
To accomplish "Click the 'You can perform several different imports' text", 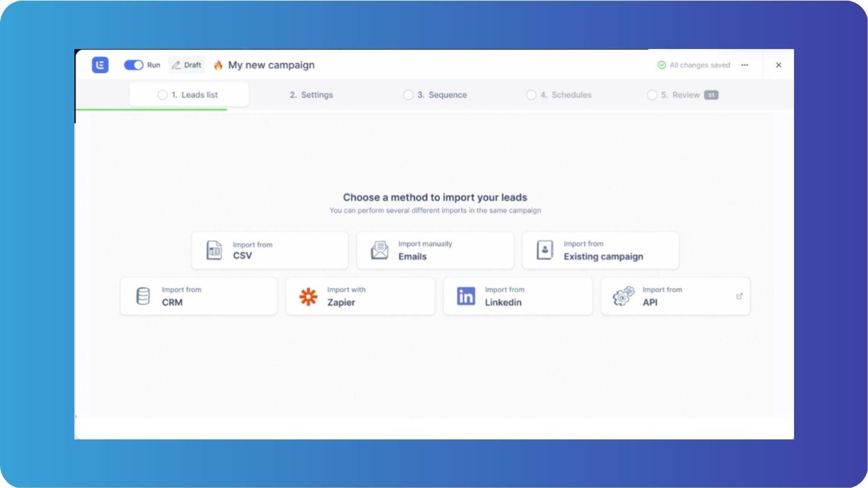I will pyautogui.click(x=435, y=210).
